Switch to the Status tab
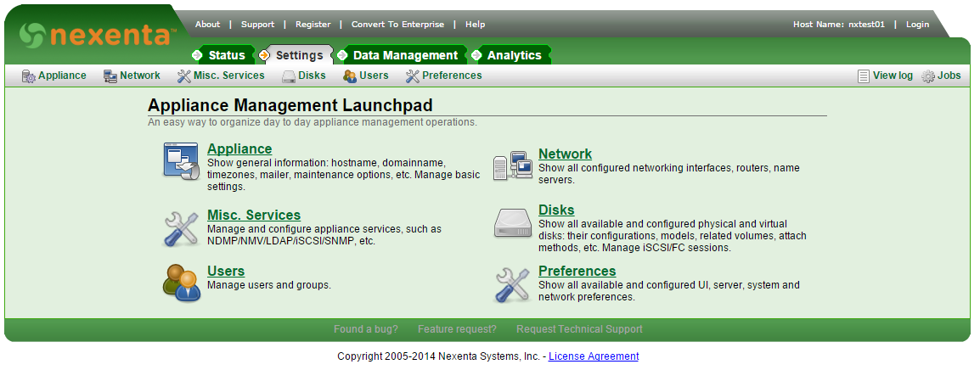 tap(226, 55)
